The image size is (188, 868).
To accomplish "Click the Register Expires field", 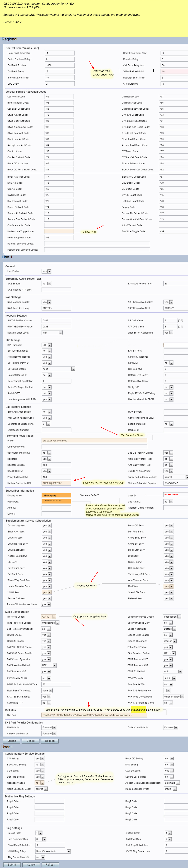I will click(x=56, y=465).
